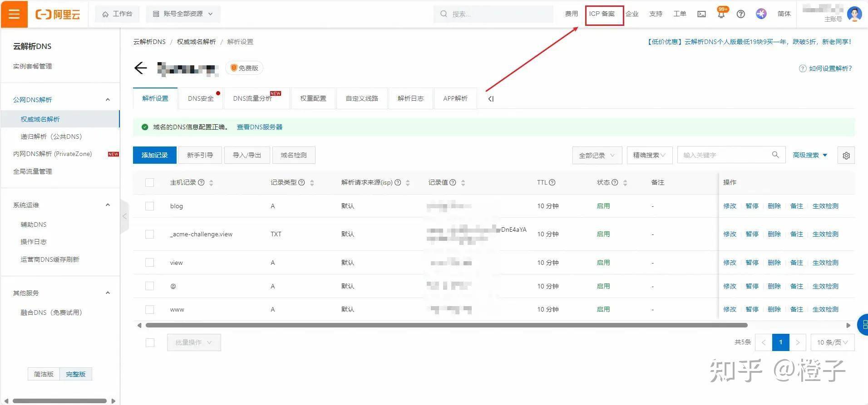
Task: Switch to 自定义线路 tab
Action: tap(362, 98)
